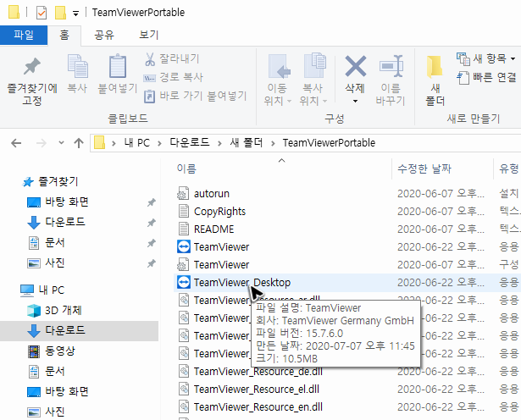Select pinned 사진 under Quick access
The image size is (521, 420).
[x=46, y=263]
